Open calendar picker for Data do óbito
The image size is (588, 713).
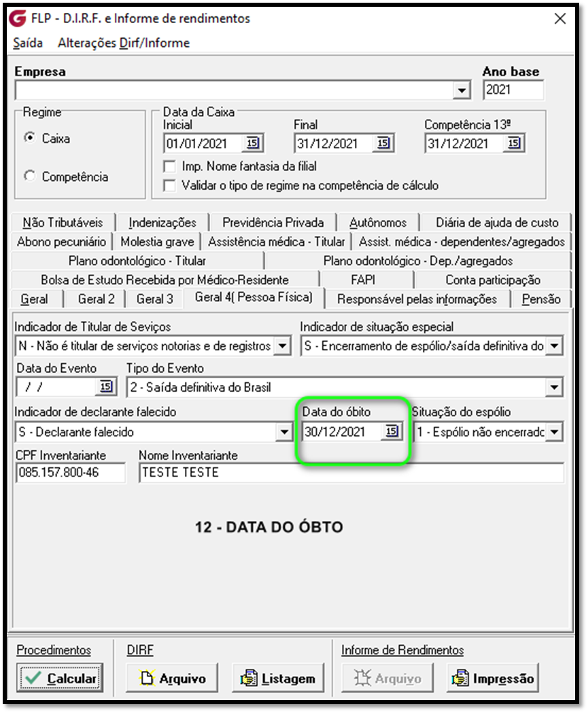(x=392, y=431)
